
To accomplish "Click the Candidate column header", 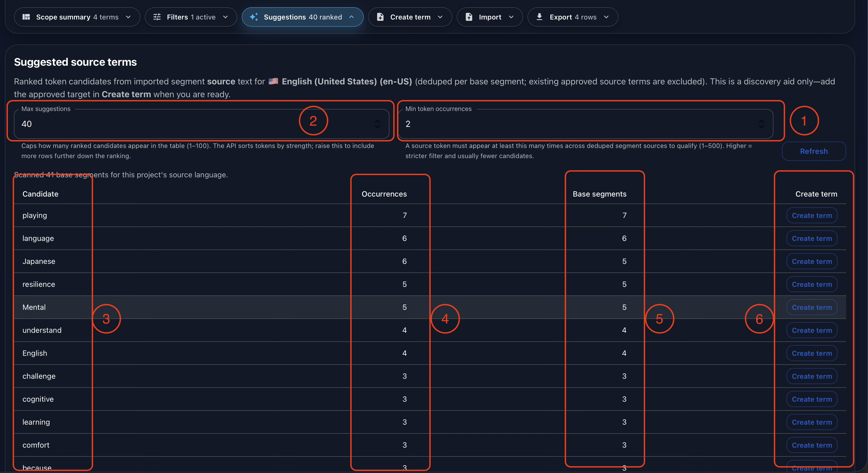I will pyautogui.click(x=40, y=194).
